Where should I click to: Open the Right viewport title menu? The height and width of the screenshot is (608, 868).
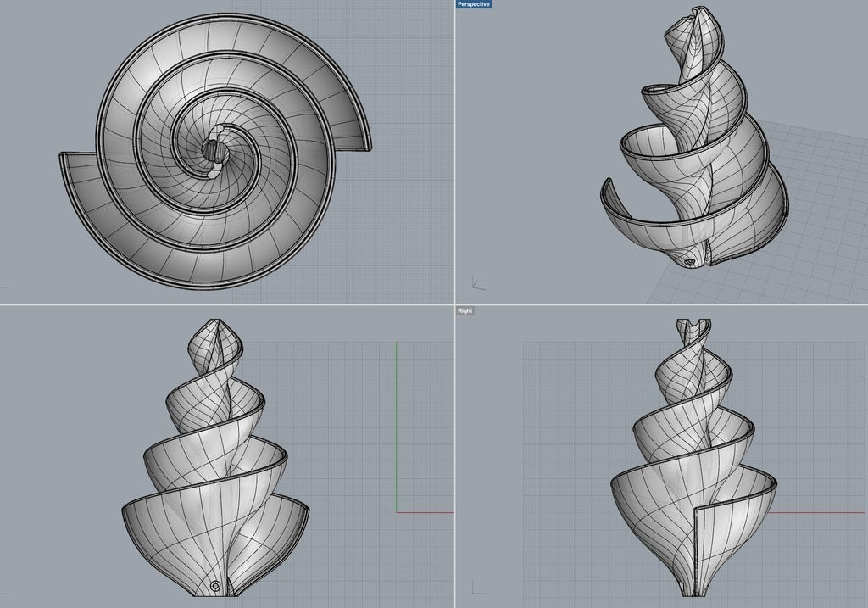(x=465, y=310)
